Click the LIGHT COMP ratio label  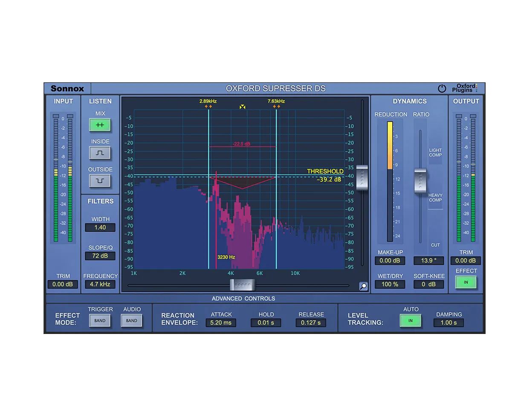tap(435, 153)
